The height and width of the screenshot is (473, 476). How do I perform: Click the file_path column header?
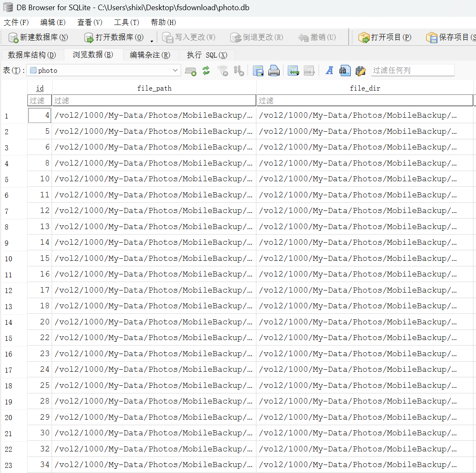tap(154, 88)
